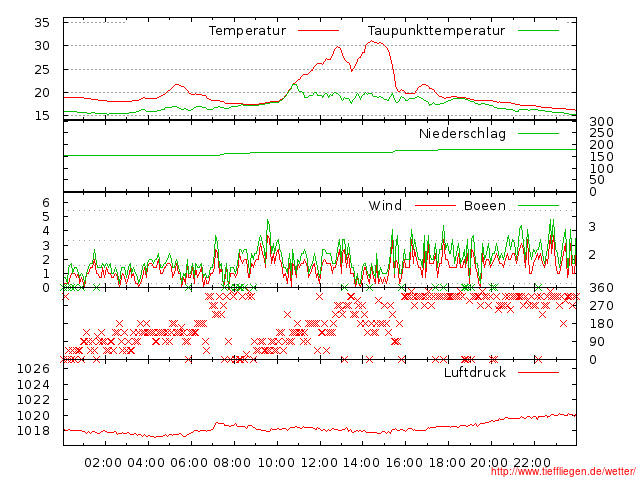Open the tieffliegen.de/wetter link
This screenshot has width=640, height=480.
(x=563, y=471)
